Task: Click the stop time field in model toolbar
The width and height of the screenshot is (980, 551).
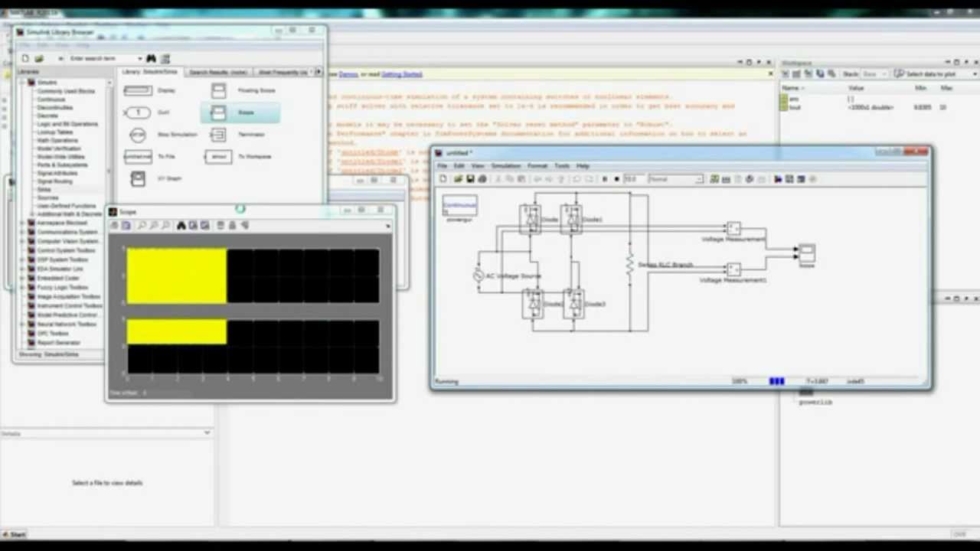Action: pyautogui.click(x=634, y=179)
